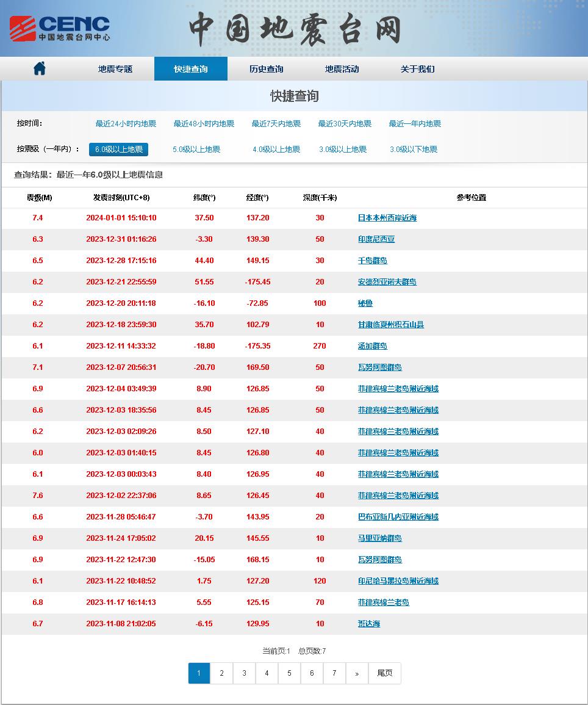Open the 地震活动 navigation item
The image size is (588, 705).
point(342,69)
